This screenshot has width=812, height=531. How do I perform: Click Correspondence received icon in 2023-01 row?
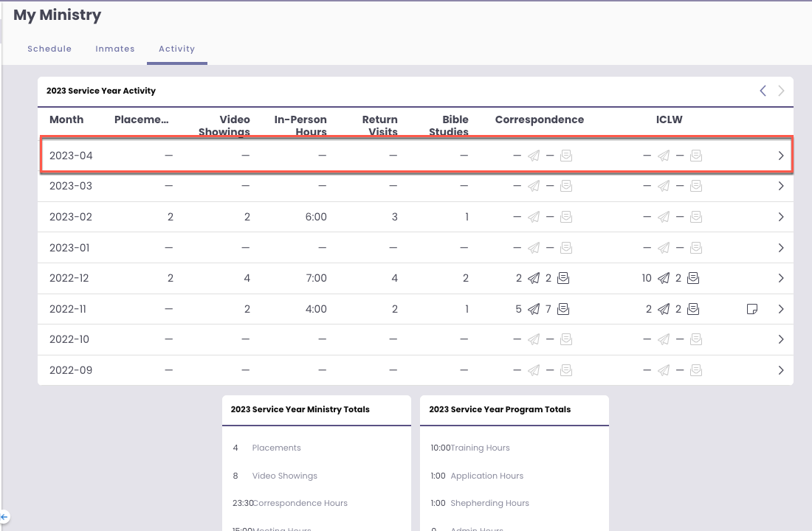566,248
